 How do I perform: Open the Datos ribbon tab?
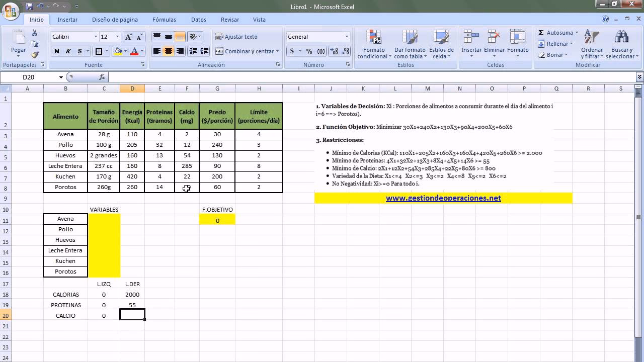198,20
